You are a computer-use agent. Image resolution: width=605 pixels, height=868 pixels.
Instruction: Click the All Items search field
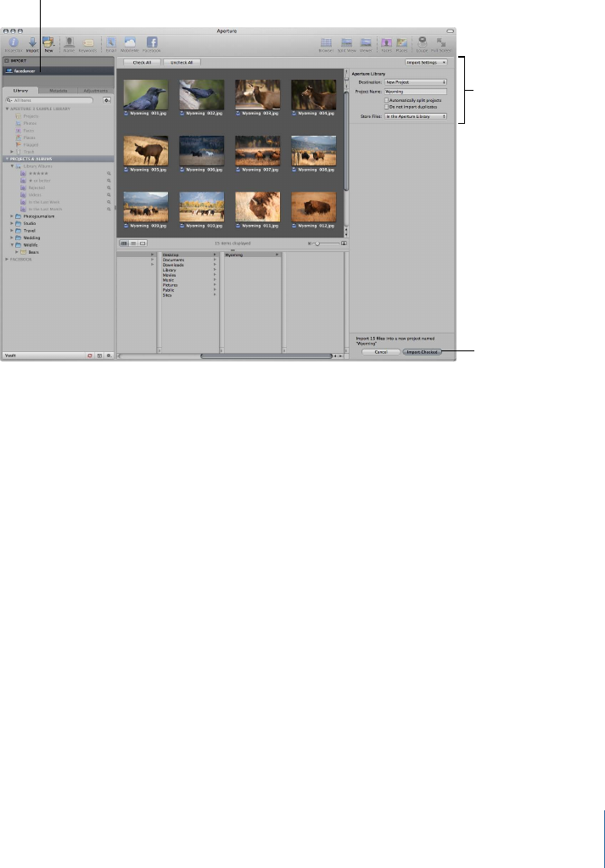(49, 100)
